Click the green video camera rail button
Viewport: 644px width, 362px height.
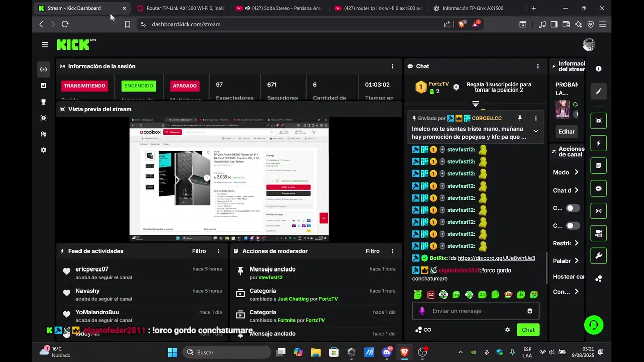tap(599, 233)
